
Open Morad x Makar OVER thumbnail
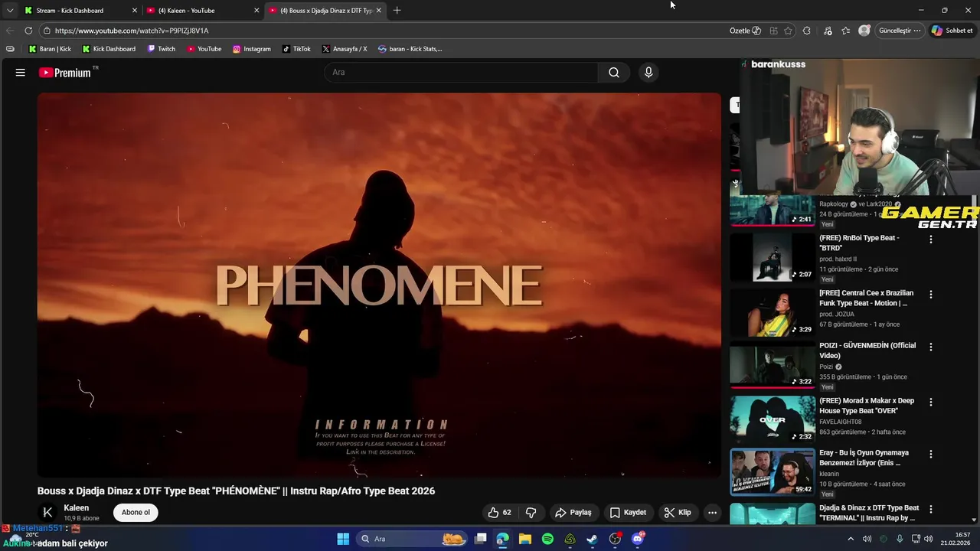(772, 419)
